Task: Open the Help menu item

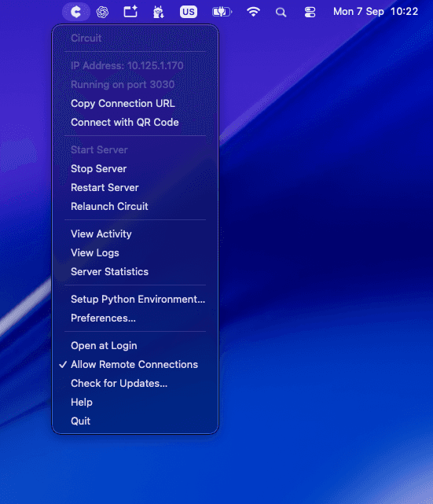Action: coord(135,403)
